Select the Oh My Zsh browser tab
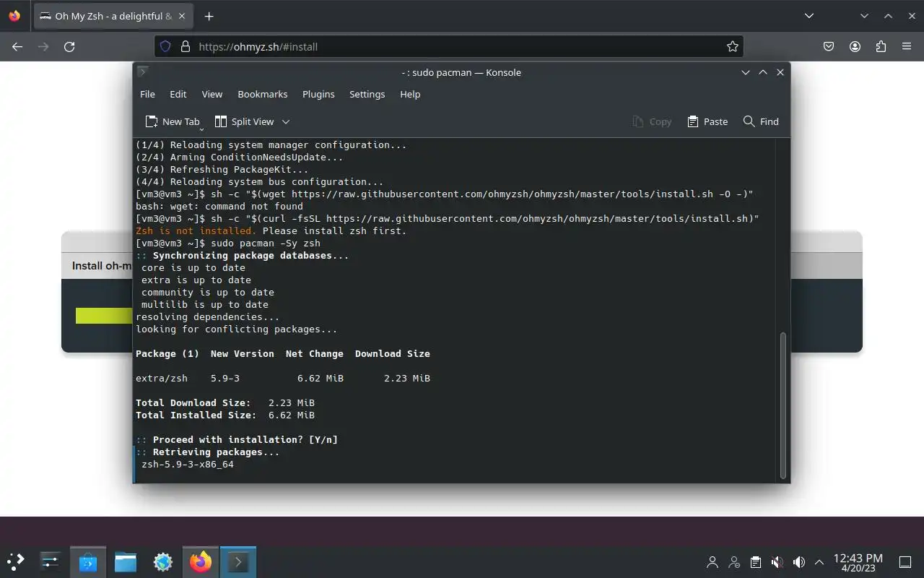 point(113,16)
